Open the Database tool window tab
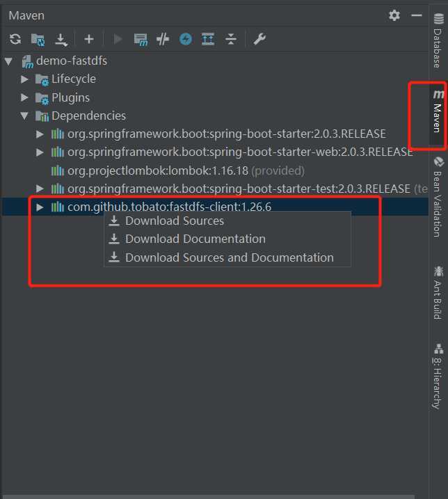Viewport: 448px width, 499px height. (x=438, y=41)
